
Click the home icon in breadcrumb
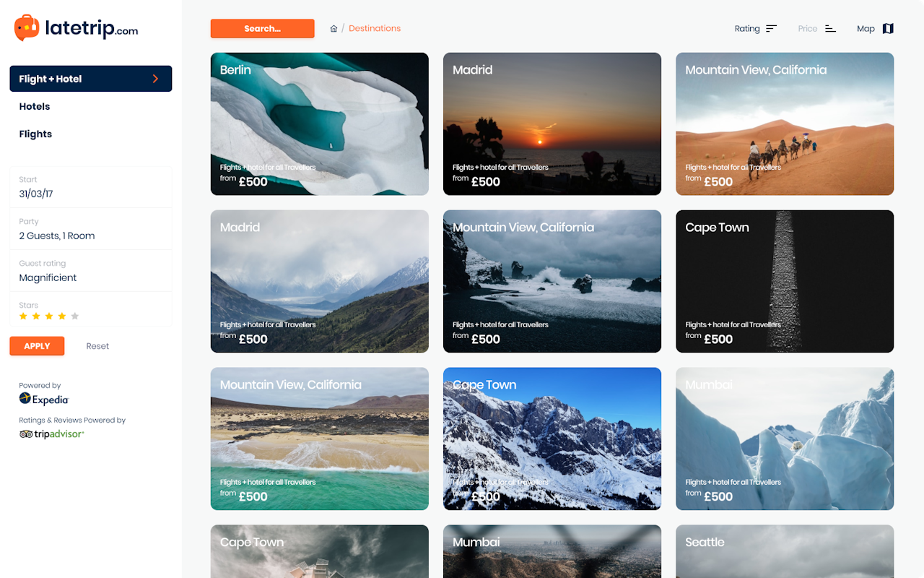[x=334, y=29]
